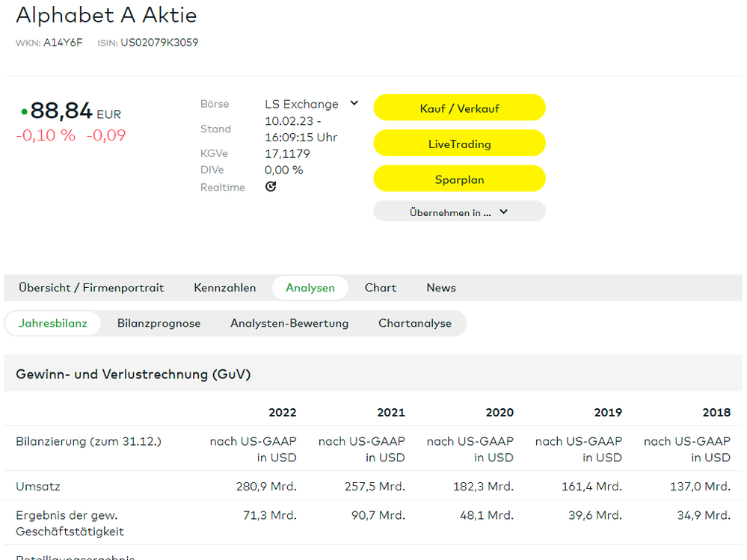Expand the LS Exchange dropdown
The height and width of the screenshot is (560, 747).
[x=354, y=104]
